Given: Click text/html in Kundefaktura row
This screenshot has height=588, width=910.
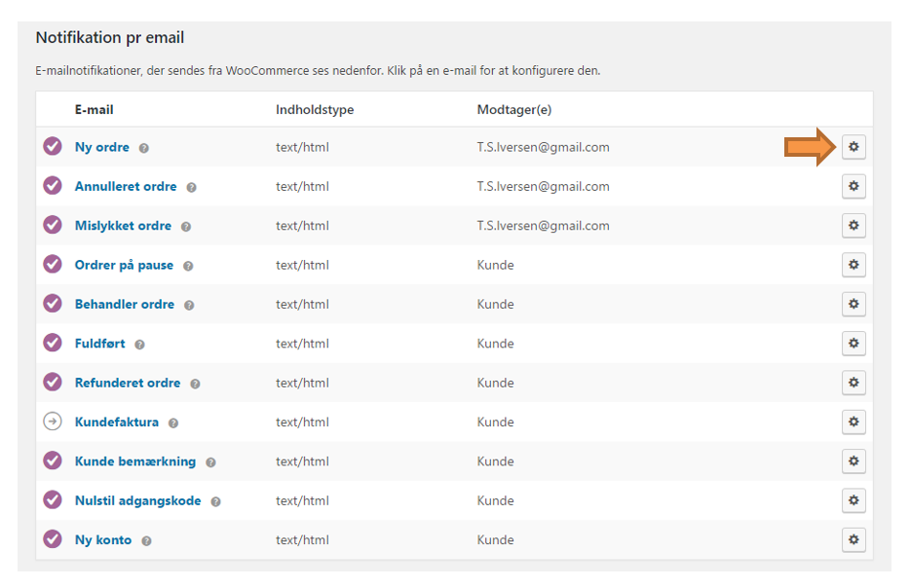Looking at the screenshot, I should click(x=302, y=423).
